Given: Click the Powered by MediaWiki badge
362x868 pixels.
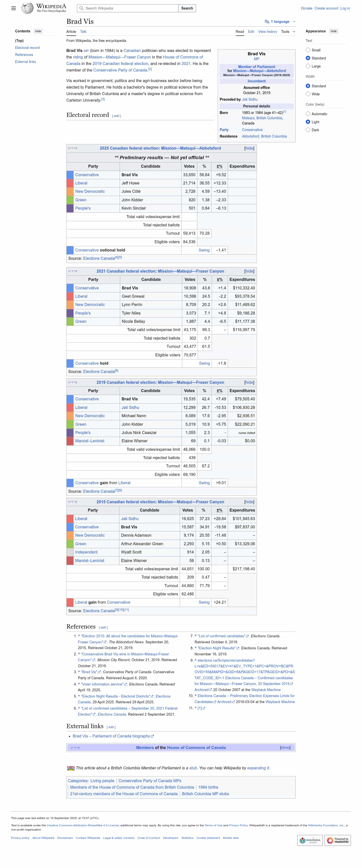Looking at the screenshot, I should tap(337, 840).
